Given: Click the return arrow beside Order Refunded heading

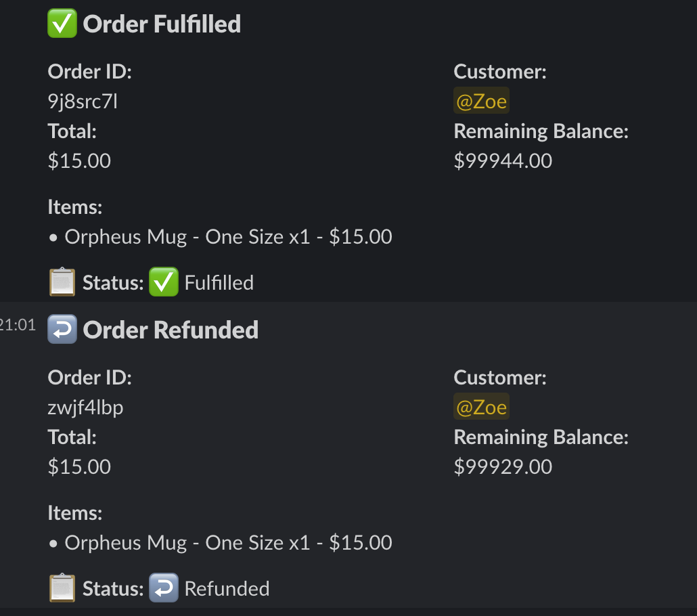Looking at the screenshot, I should click(x=62, y=330).
